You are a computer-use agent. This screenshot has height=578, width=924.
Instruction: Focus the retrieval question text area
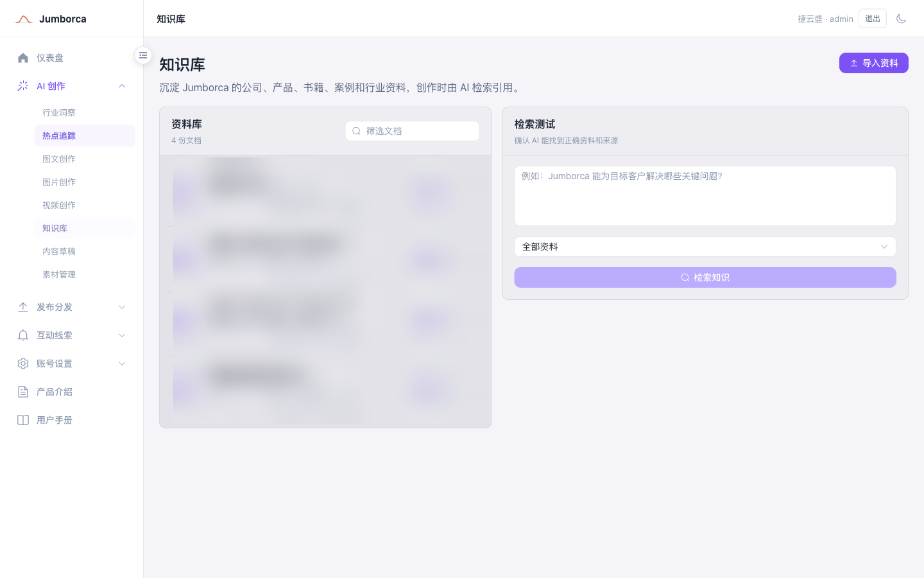[x=705, y=196]
